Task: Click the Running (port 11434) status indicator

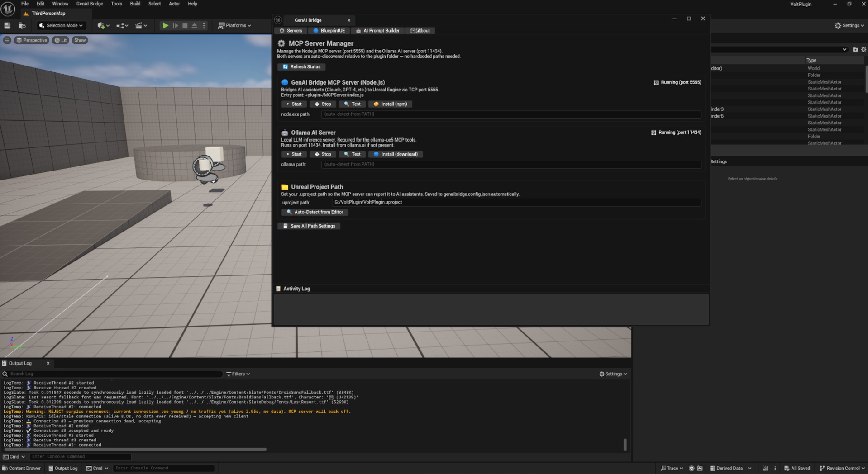Action: pyautogui.click(x=676, y=133)
